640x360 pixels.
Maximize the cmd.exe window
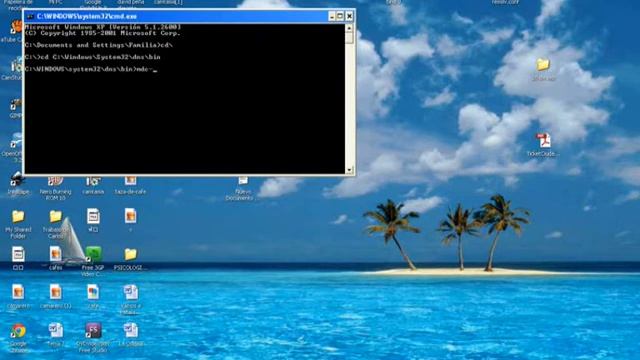(x=340, y=16)
